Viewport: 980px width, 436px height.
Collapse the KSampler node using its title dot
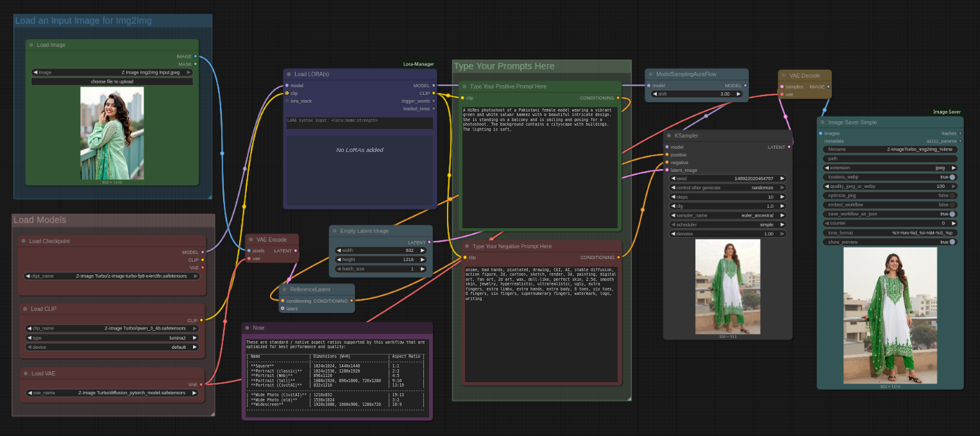click(668, 136)
